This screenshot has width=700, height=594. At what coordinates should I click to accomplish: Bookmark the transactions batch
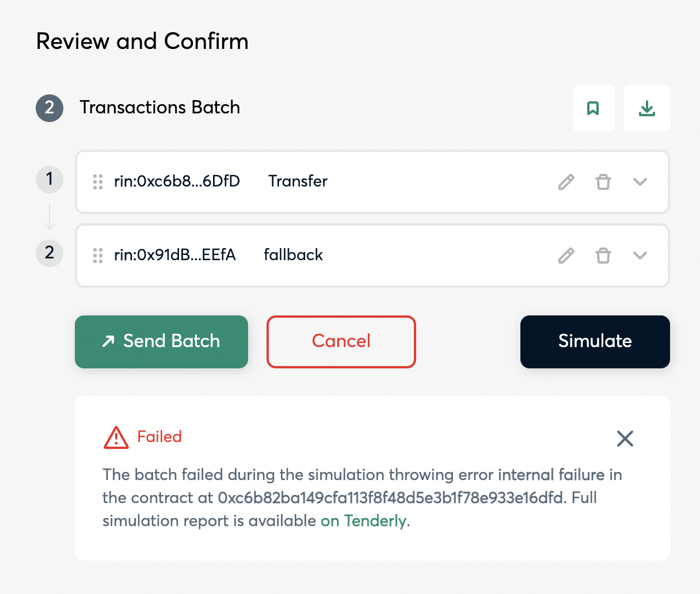tap(594, 108)
